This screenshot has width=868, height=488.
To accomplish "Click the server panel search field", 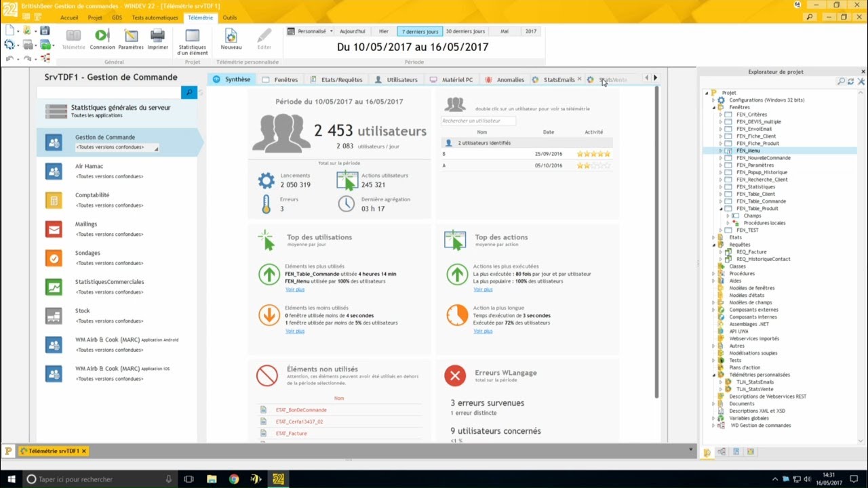I will 109,92.
